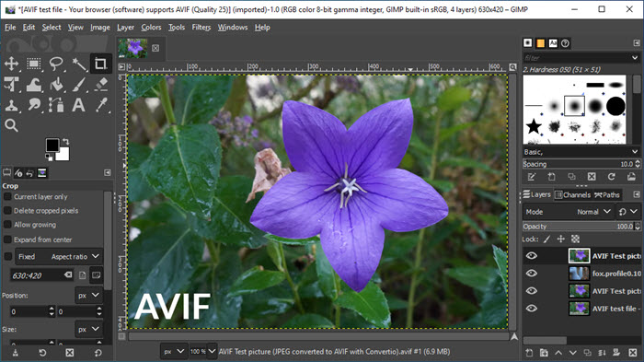
Task: Enable Current layer only option
Action: 7,196
